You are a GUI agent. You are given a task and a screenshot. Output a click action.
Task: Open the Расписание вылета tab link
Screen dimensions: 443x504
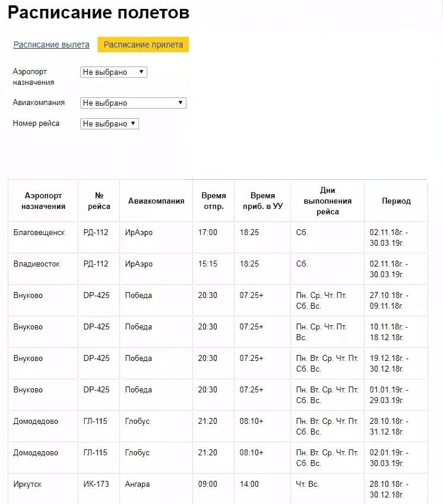[52, 45]
